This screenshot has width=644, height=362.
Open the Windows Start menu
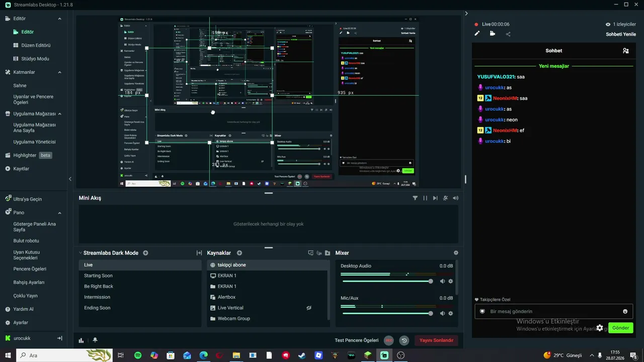pos(8,355)
